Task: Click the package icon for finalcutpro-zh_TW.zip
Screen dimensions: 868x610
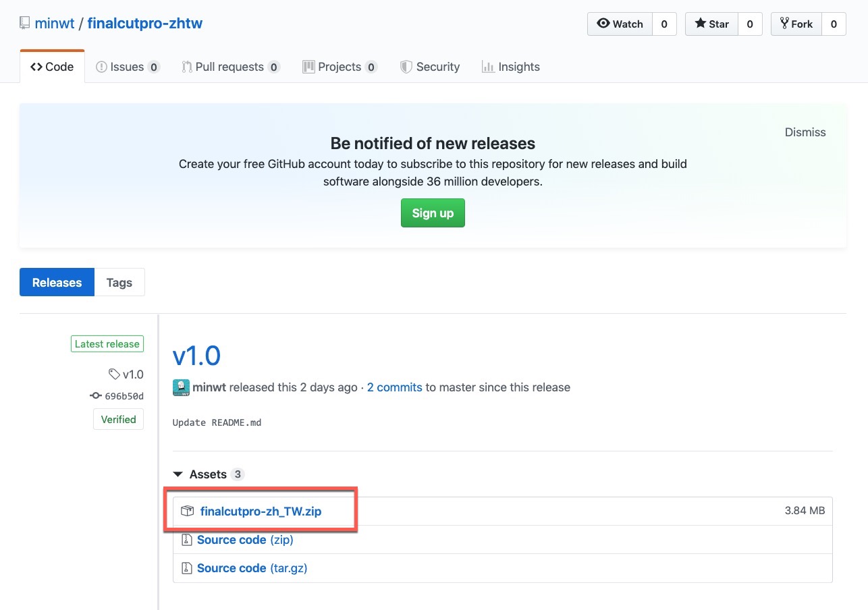Action: click(x=187, y=511)
